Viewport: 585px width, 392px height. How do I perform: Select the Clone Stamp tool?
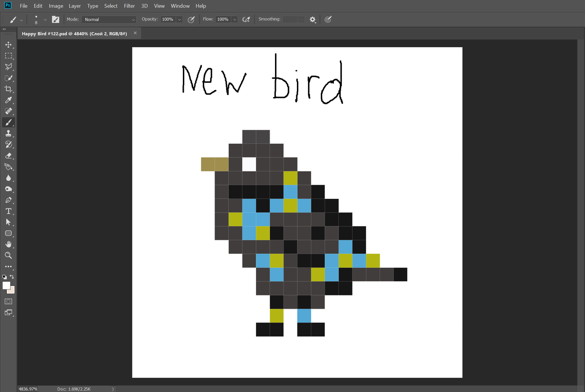click(x=8, y=133)
